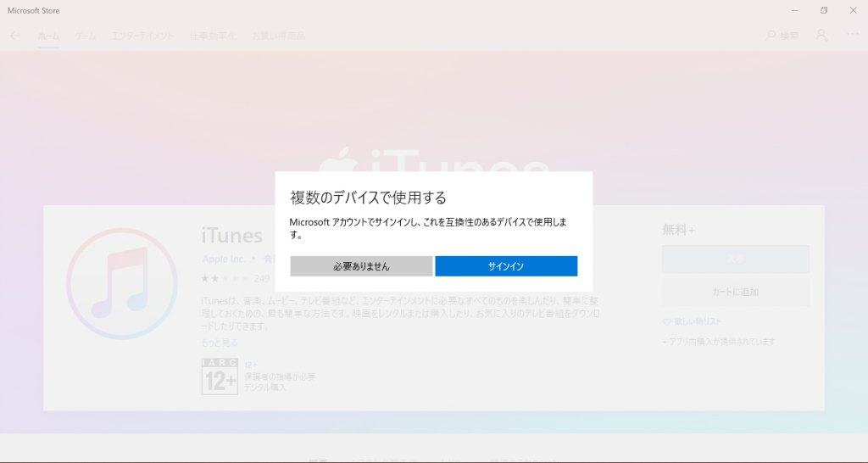The image size is (868, 463).
Task: Click the star rating under iTunes
Action: click(x=225, y=278)
